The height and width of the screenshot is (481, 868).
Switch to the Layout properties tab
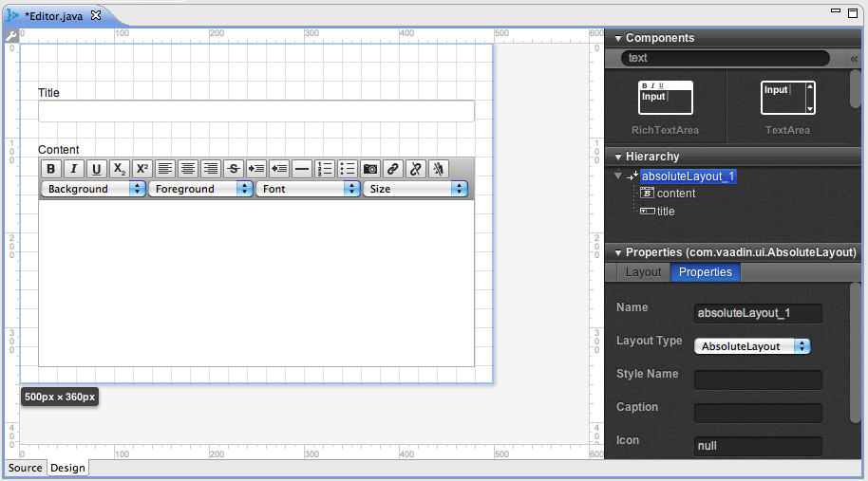tap(643, 272)
